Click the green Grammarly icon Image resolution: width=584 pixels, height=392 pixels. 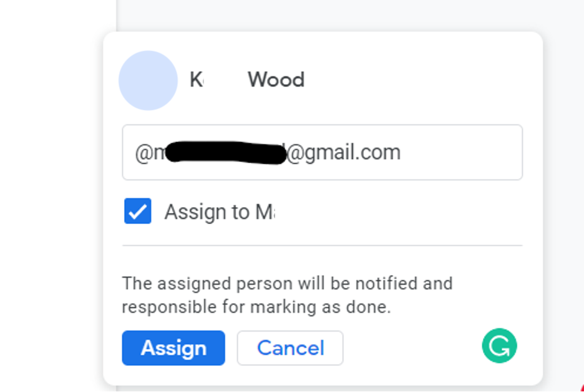tap(499, 345)
